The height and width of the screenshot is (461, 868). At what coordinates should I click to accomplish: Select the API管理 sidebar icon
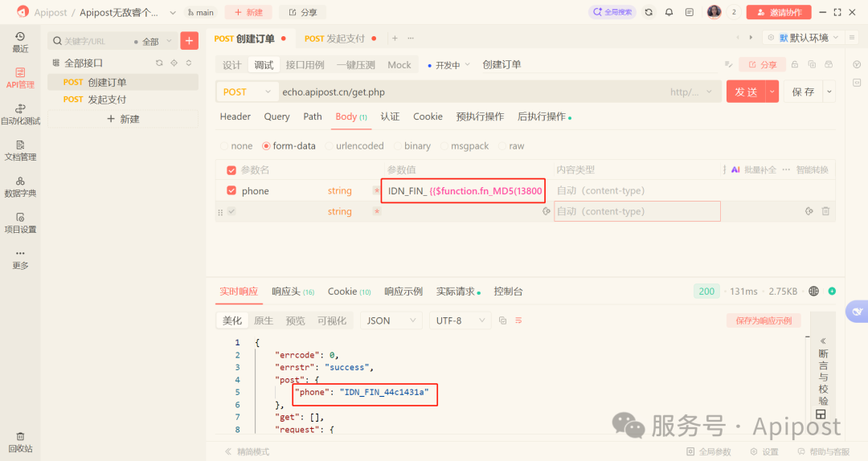pos(20,78)
